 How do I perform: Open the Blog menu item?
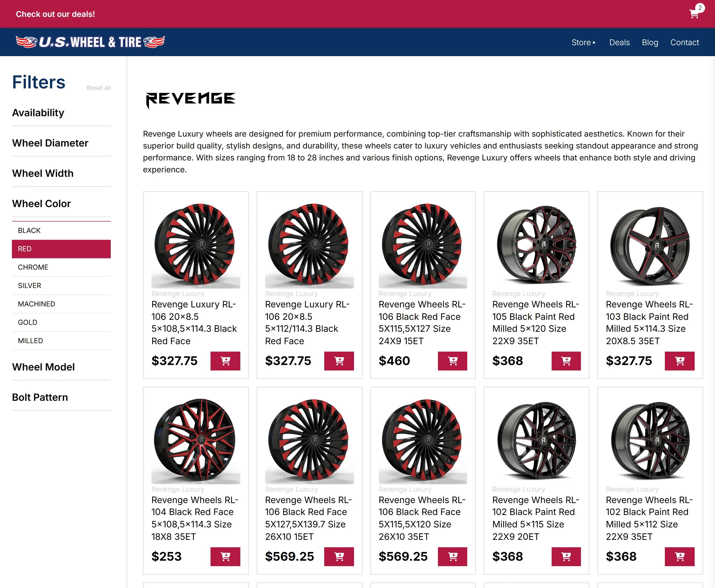tap(650, 42)
